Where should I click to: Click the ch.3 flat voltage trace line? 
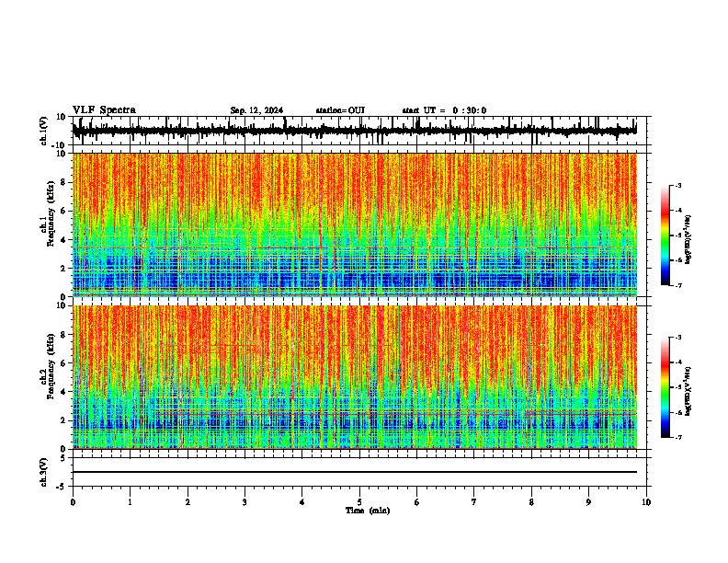[x=355, y=472]
